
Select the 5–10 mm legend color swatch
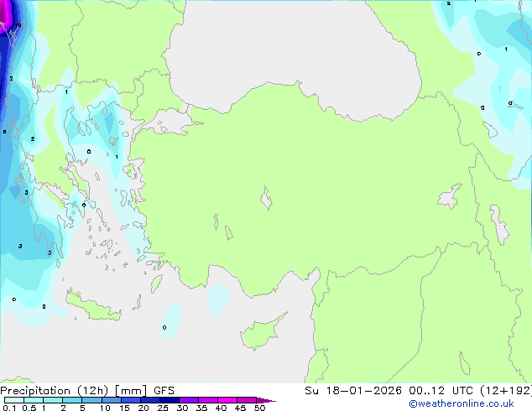tap(91, 400)
